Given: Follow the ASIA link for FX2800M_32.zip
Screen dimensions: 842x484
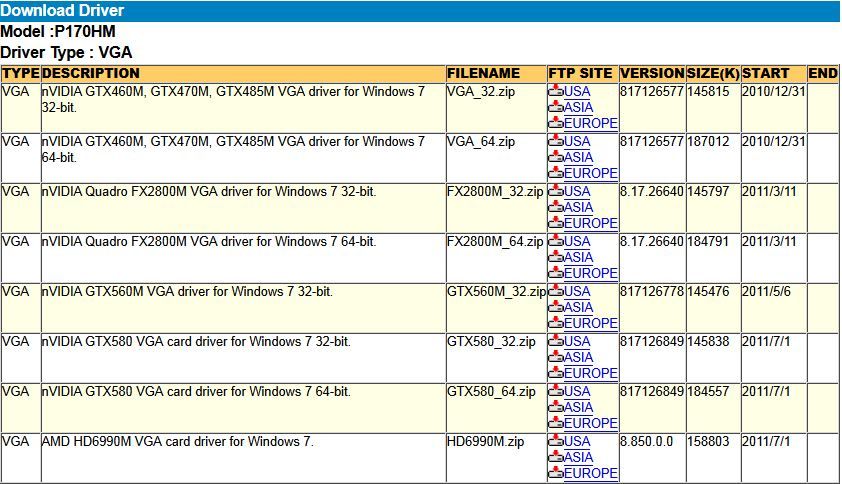Looking at the screenshot, I should [x=578, y=207].
